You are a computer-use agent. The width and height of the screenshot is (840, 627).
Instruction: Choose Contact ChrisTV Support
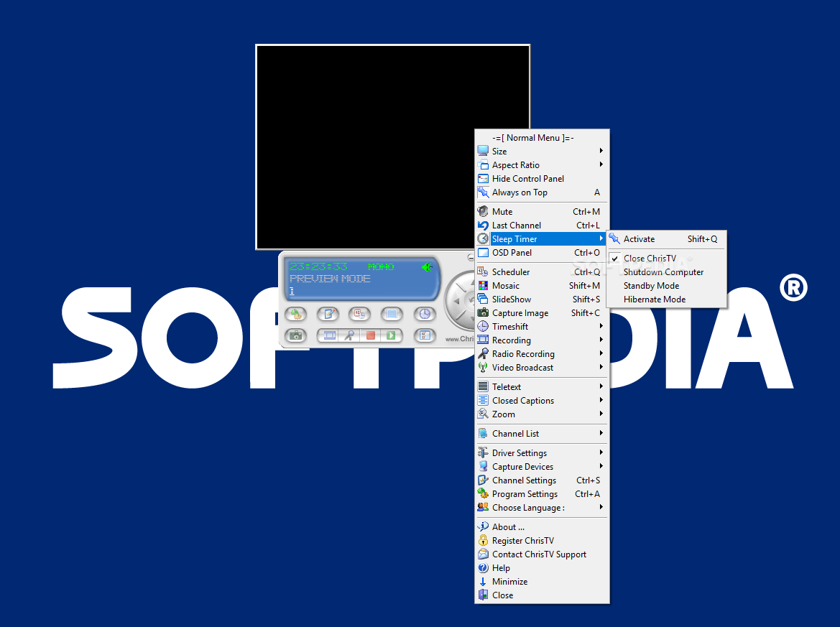[542, 554]
